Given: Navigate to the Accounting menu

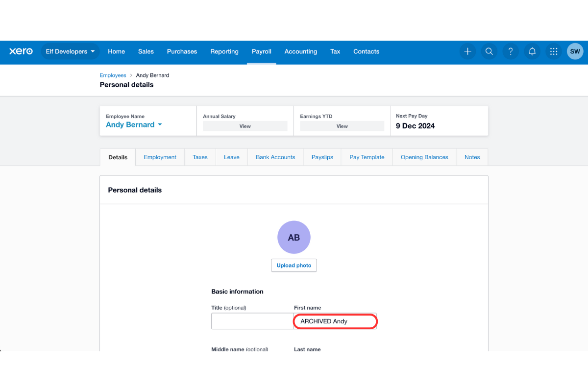Looking at the screenshot, I should tap(300, 51).
